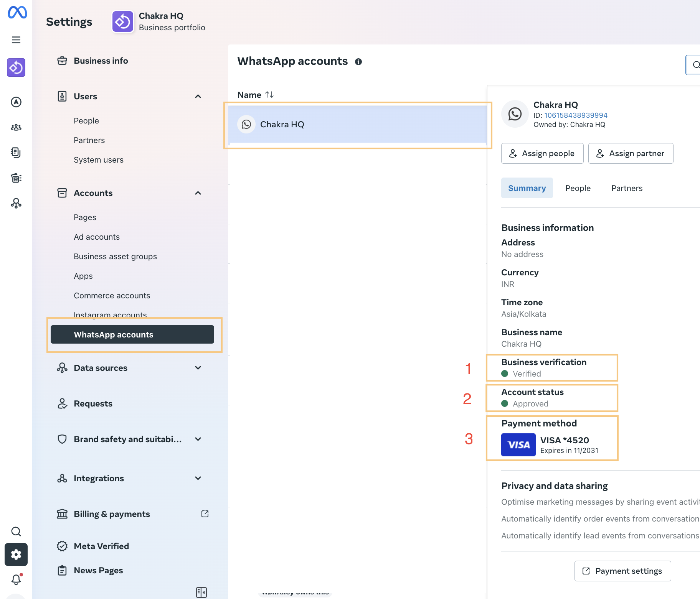This screenshot has height=599, width=700.
Task: Click the INR currency value
Action: [x=507, y=284]
